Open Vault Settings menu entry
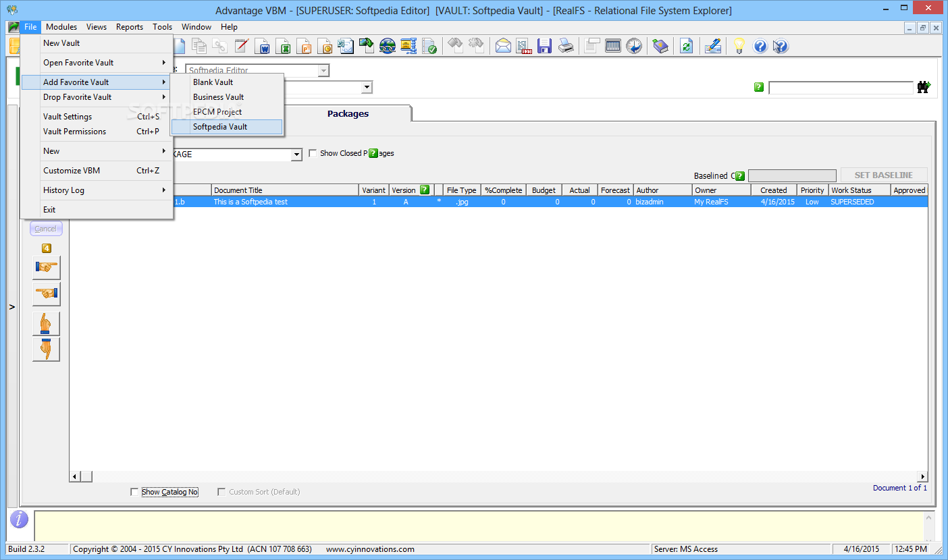 97,117
